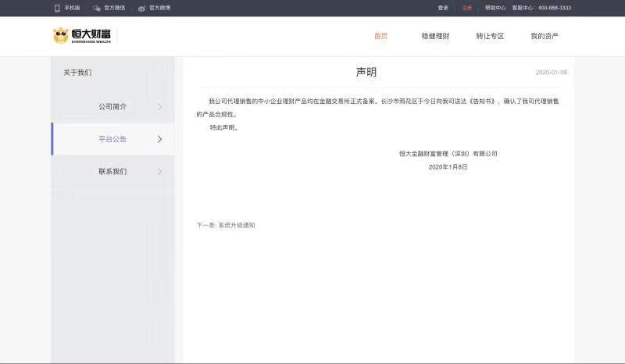Click the official Weibo icon
This screenshot has height=364, width=625.
(x=141, y=8)
